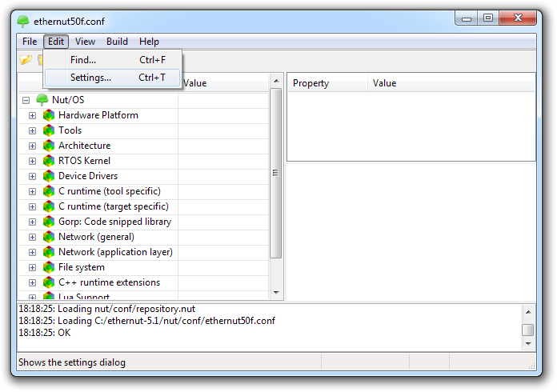557x392 pixels.
Task: Expand Gorp: Code snipped library node
Action: point(32,222)
